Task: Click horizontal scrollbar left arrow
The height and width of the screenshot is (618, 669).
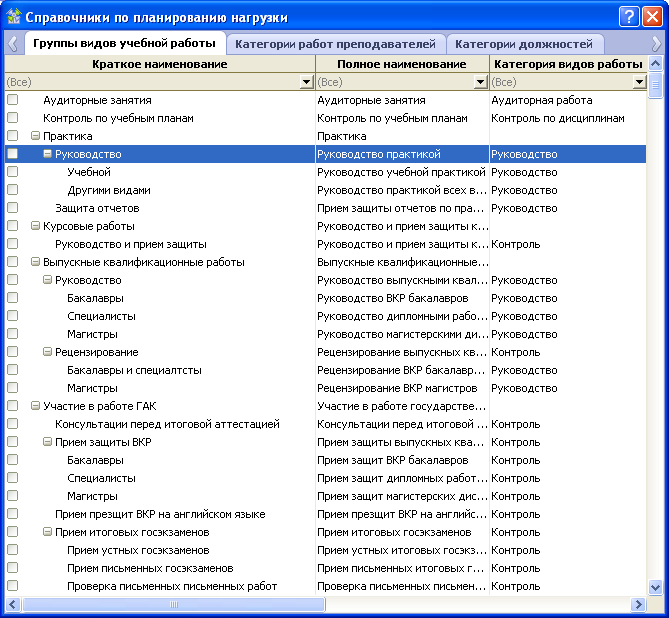Action: [x=13, y=604]
